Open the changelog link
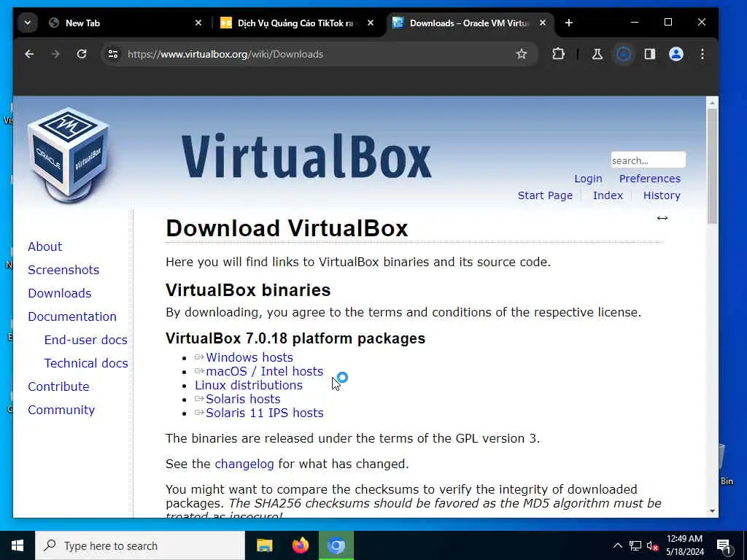 [x=244, y=464]
